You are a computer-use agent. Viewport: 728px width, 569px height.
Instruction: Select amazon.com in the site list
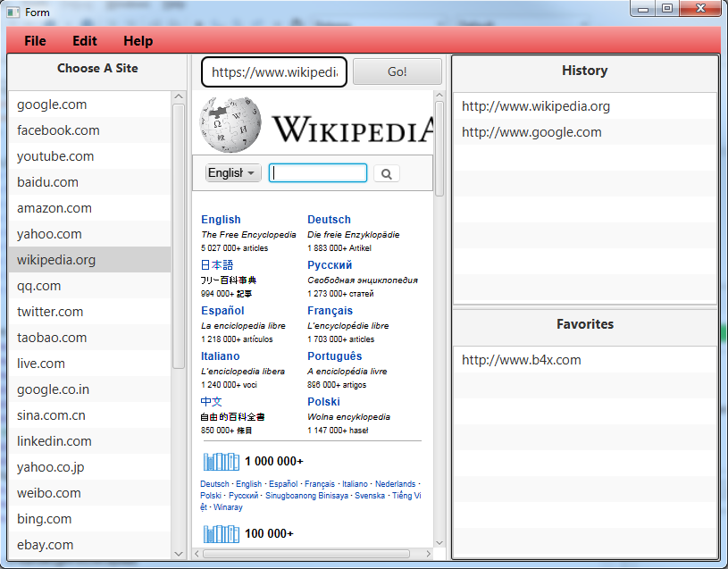(x=89, y=208)
